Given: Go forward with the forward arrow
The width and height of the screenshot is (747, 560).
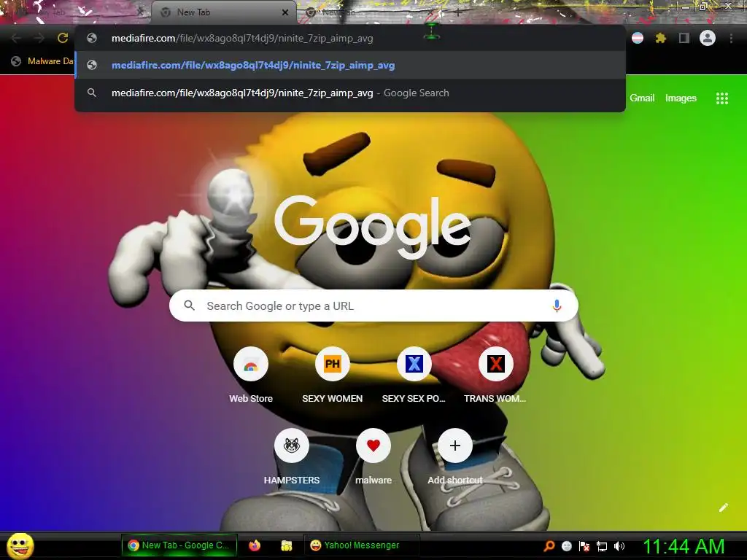Looking at the screenshot, I should pos(39,38).
